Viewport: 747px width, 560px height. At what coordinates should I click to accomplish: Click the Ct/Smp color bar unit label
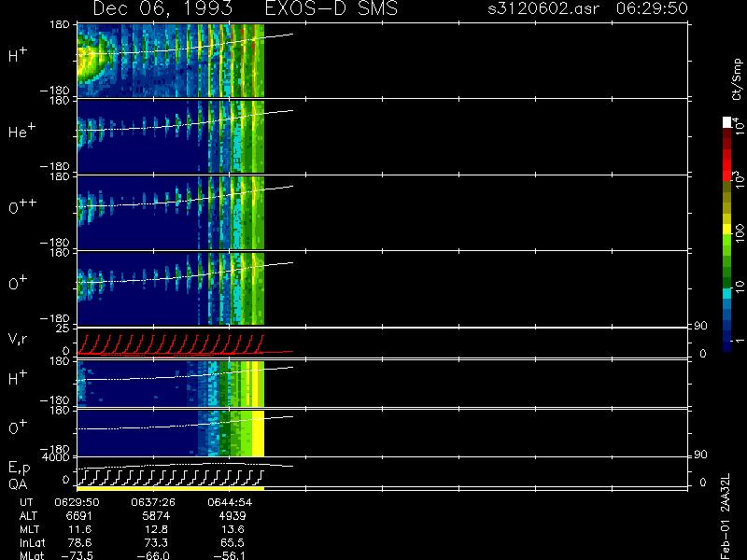(737, 79)
